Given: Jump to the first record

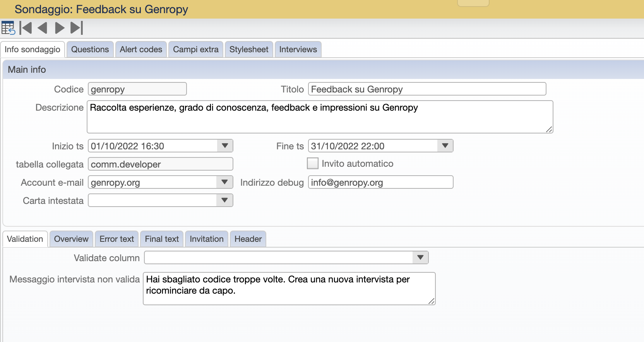Looking at the screenshot, I should click(x=26, y=28).
